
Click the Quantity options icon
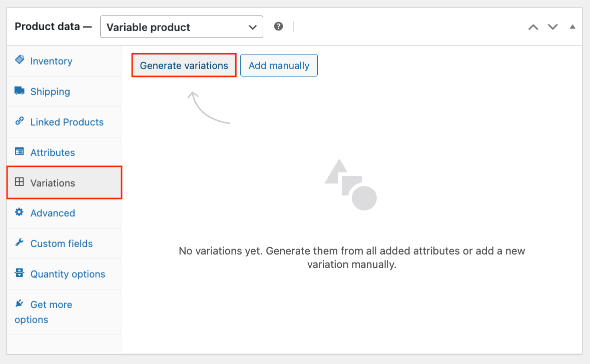20,272
